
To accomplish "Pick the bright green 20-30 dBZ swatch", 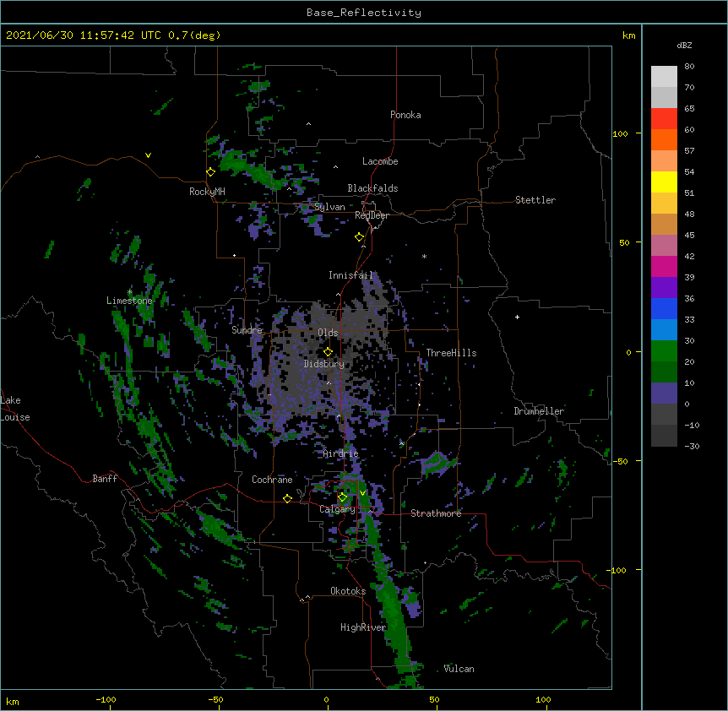I will point(664,351).
